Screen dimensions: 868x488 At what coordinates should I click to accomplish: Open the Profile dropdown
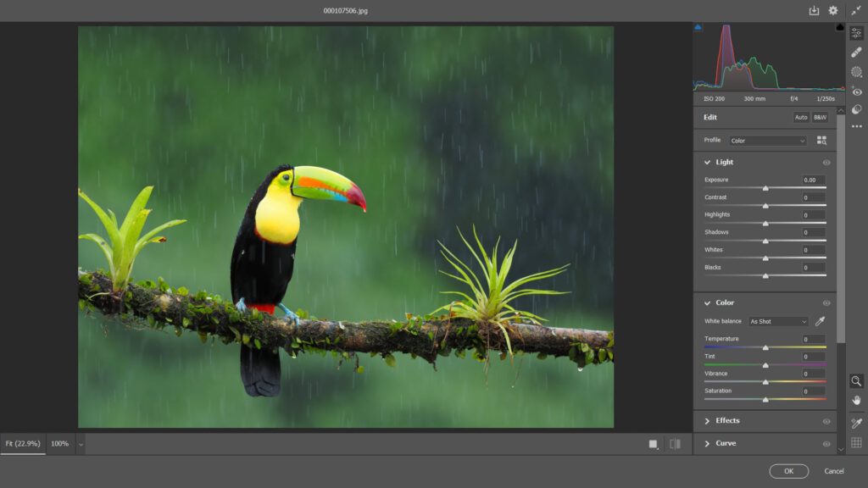tap(767, 141)
